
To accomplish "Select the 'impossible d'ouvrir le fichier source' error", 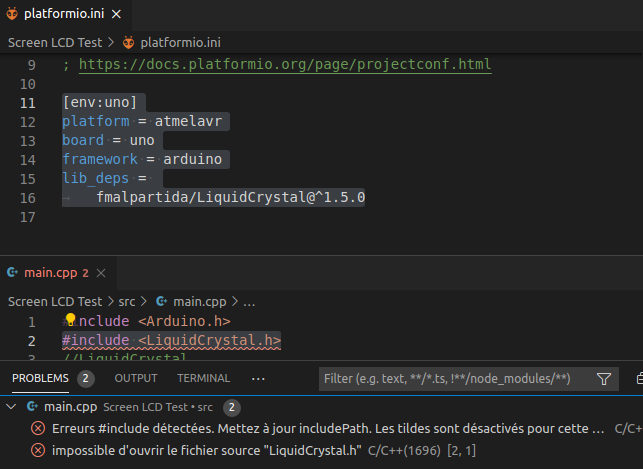I will pos(207,451).
